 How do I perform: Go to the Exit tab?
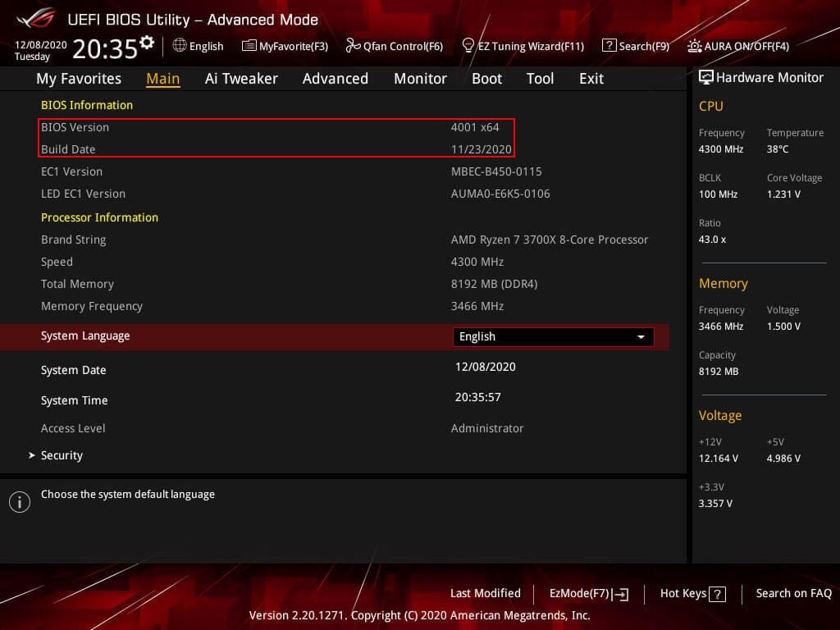tap(591, 79)
